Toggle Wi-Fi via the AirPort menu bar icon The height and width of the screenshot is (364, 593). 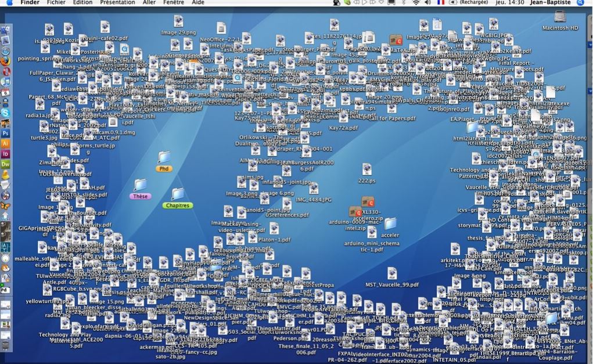[415, 3]
